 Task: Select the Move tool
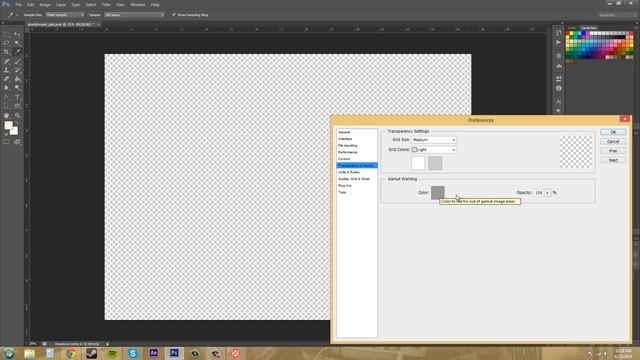pos(17,35)
